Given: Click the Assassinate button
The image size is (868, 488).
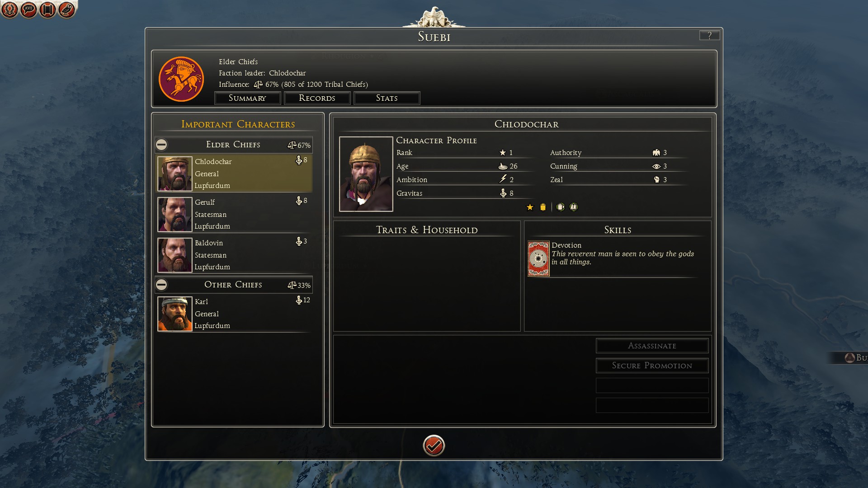Looking at the screenshot, I should click(652, 346).
